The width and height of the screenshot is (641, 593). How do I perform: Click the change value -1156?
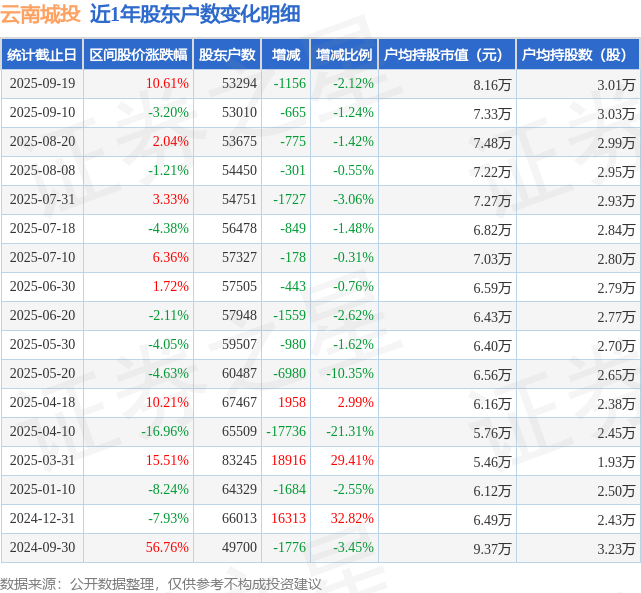coord(290,83)
